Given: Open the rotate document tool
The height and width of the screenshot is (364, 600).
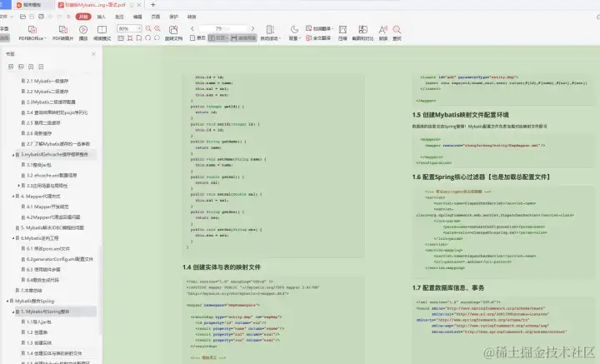Looking at the screenshot, I should tap(173, 32).
